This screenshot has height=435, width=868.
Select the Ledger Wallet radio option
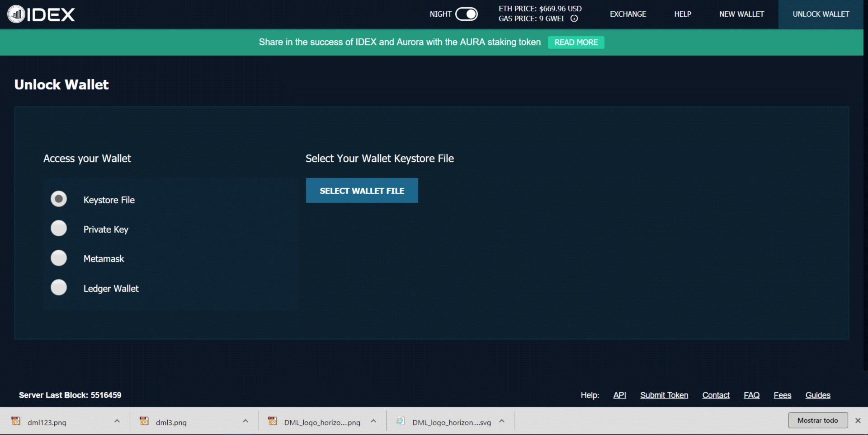(x=59, y=287)
